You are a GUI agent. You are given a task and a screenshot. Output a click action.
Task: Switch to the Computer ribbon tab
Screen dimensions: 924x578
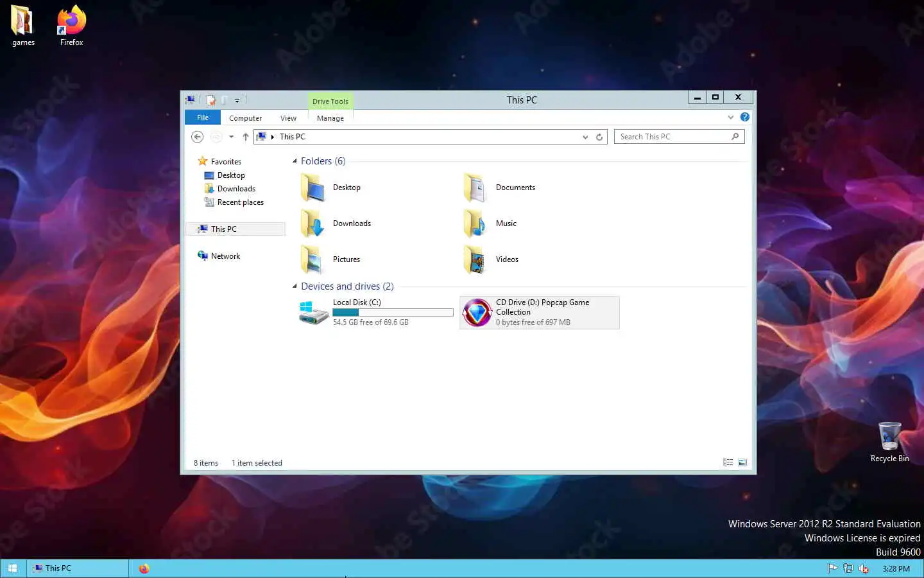coord(245,118)
